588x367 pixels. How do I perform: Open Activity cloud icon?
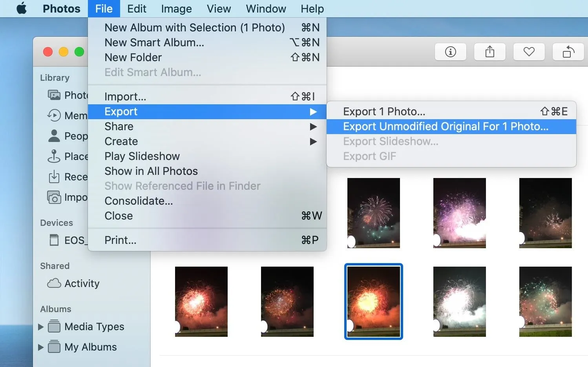[x=54, y=283]
